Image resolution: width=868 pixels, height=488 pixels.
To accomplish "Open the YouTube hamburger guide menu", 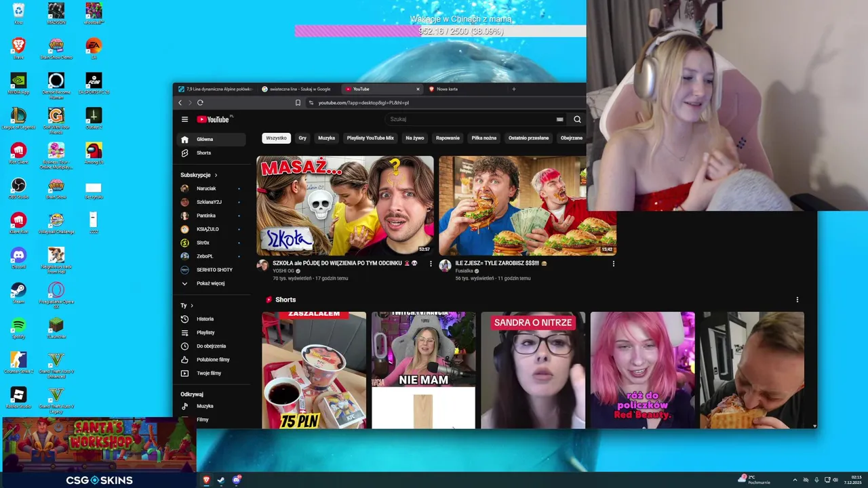I will coord(184,119).
